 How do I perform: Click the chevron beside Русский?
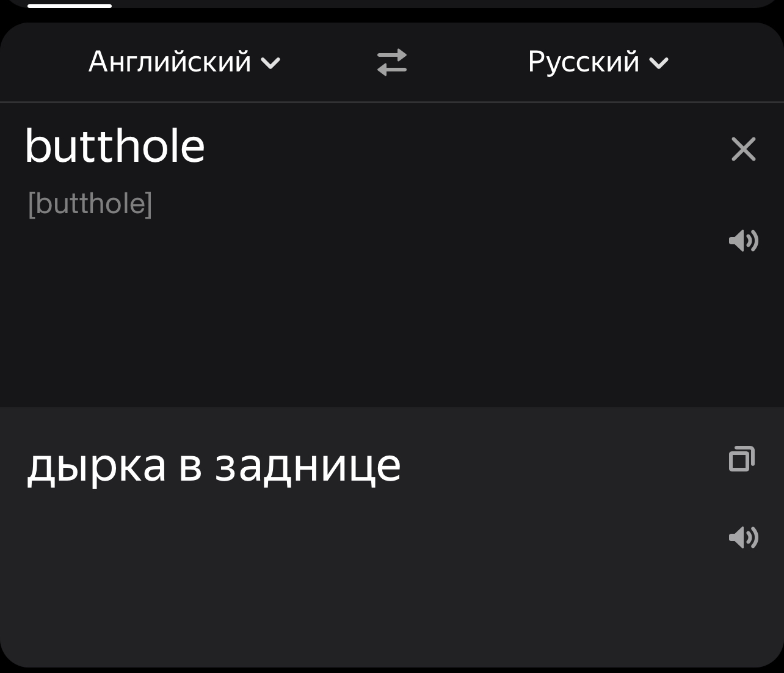[x=659, y=63]
